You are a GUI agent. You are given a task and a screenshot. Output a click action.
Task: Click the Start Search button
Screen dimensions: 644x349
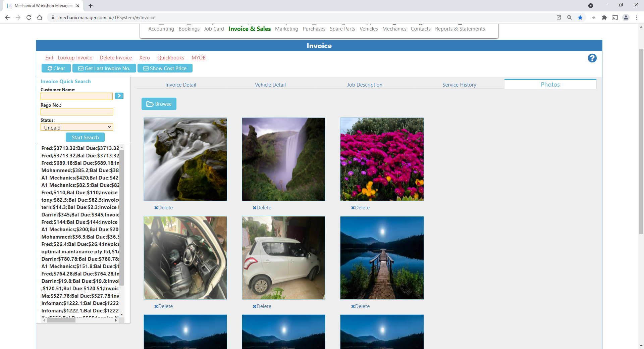(85, 137)
